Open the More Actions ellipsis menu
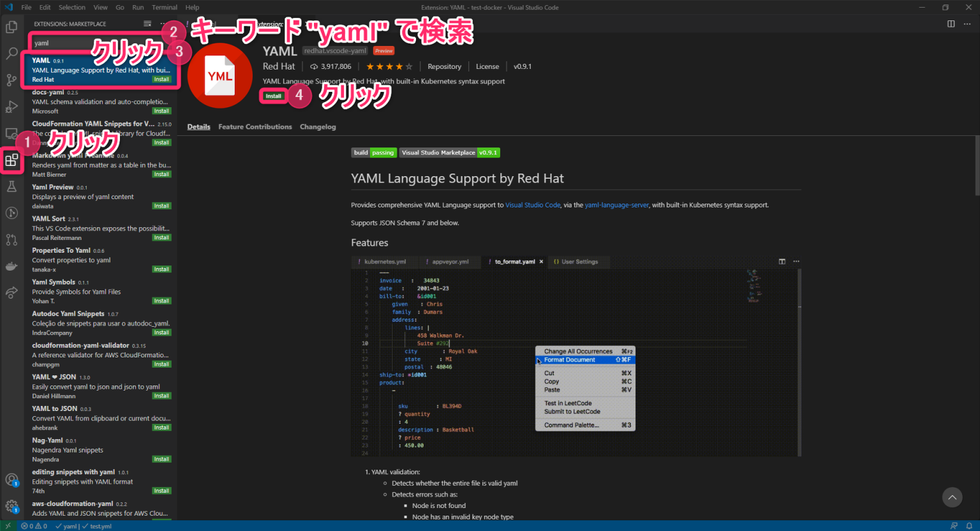Image resolution: width=980 pixels, height=531 pixels. [x=968, y=23]
